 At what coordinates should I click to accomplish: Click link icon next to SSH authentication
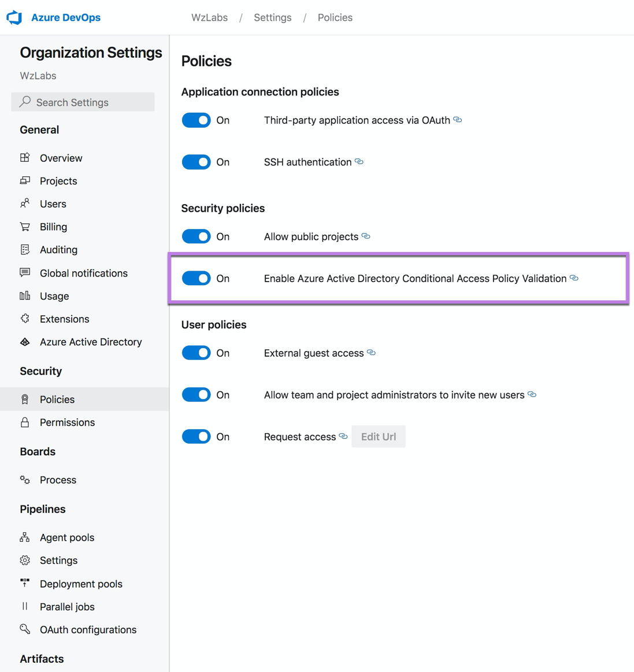pyautogui.click(x=359, y=161)
